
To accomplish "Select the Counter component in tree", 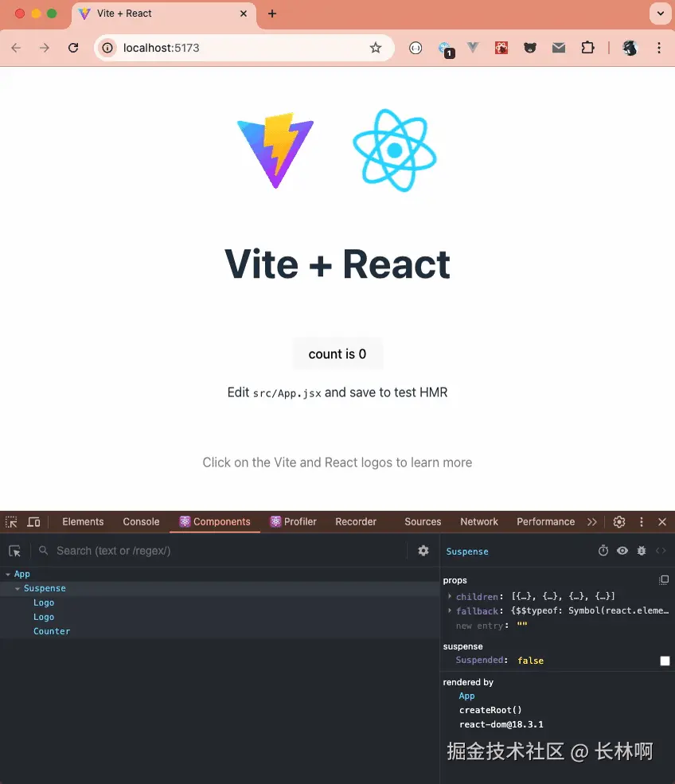I will pos(52,631).
